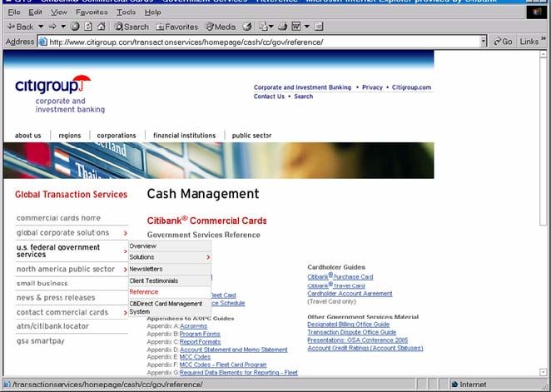The height and width of the screenshot is (392, 551).
Task: Click atm/citibank locator sidebar item
Action: 52,326
